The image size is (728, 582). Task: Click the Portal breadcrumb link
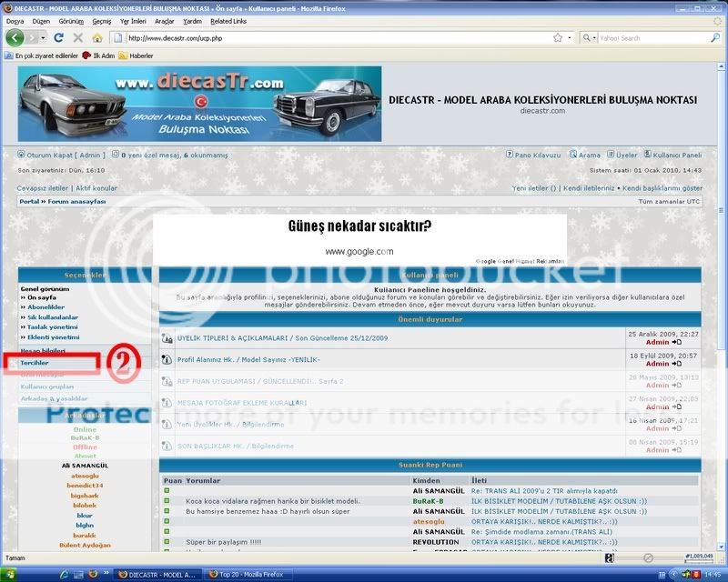point(29,201)
